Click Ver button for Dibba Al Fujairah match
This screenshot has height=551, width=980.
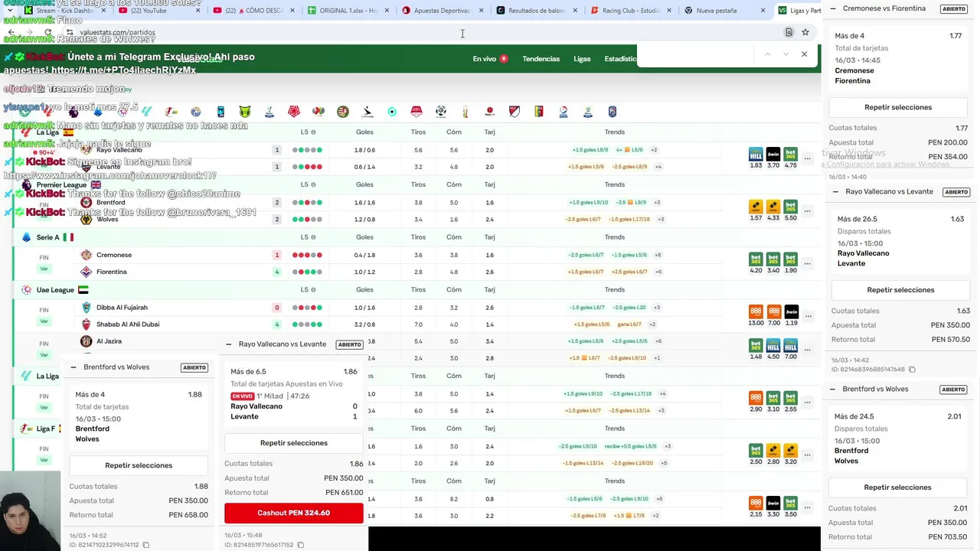(x=44, y=321)
